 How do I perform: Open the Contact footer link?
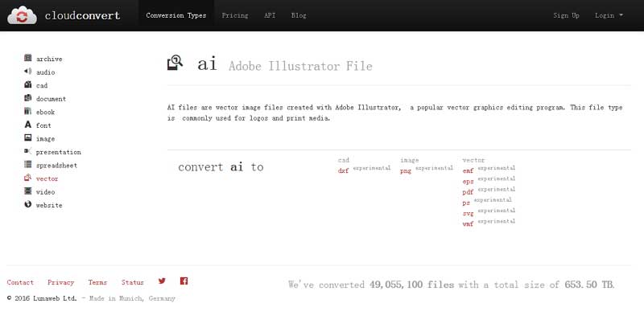[20, 282]
